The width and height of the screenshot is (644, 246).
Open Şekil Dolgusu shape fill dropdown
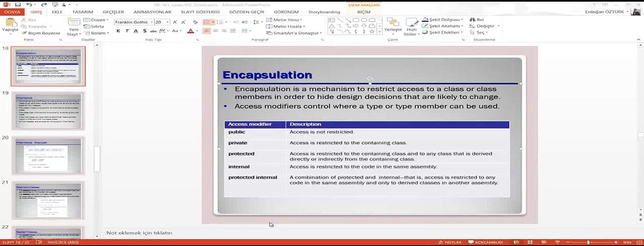443,19
